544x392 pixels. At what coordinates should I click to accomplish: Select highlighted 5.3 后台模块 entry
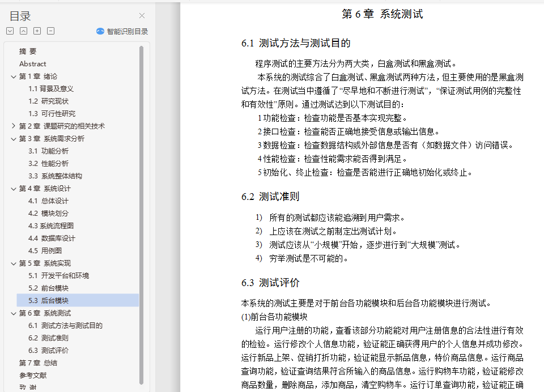pyautogui.click(x=78, y=300)
